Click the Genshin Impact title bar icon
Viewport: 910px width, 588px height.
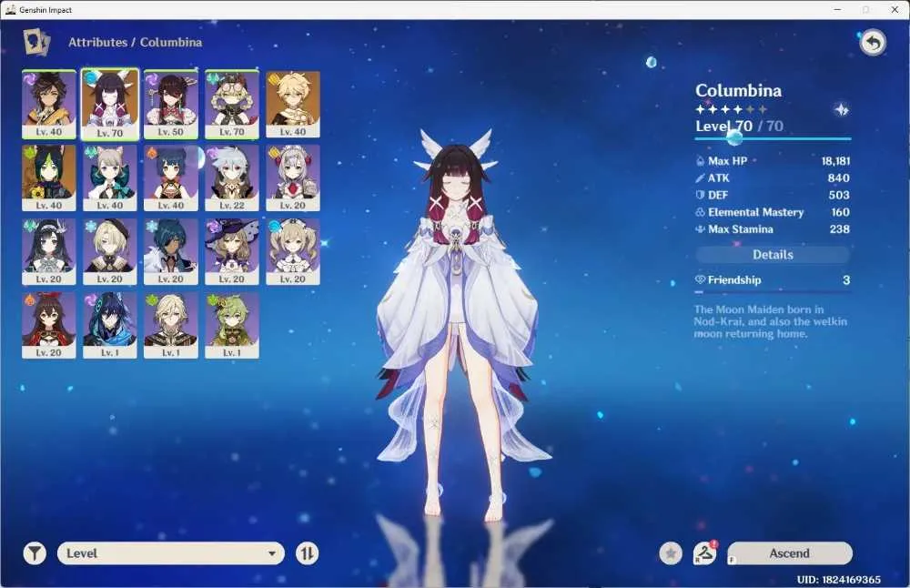[x=10, y=10]
